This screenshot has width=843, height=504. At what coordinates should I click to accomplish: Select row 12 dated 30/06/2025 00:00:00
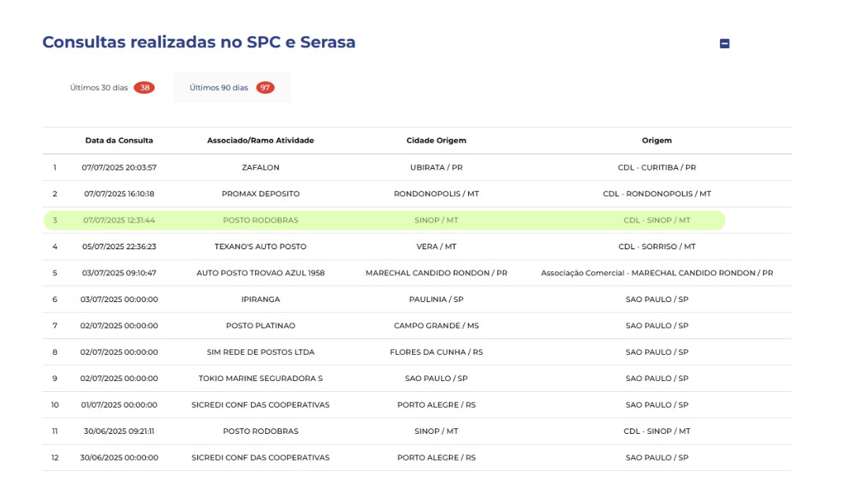(x=417, y=457)
